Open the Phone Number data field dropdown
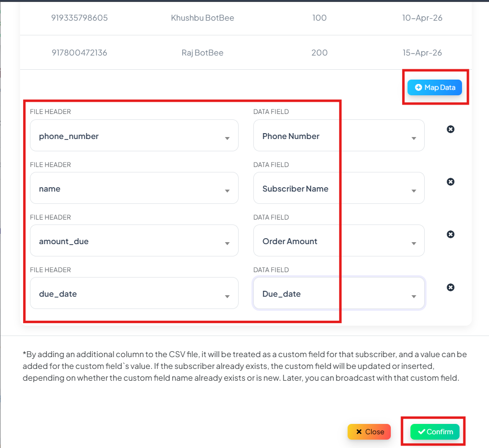This screenshot has height=448, width=489. click(339, 136)
